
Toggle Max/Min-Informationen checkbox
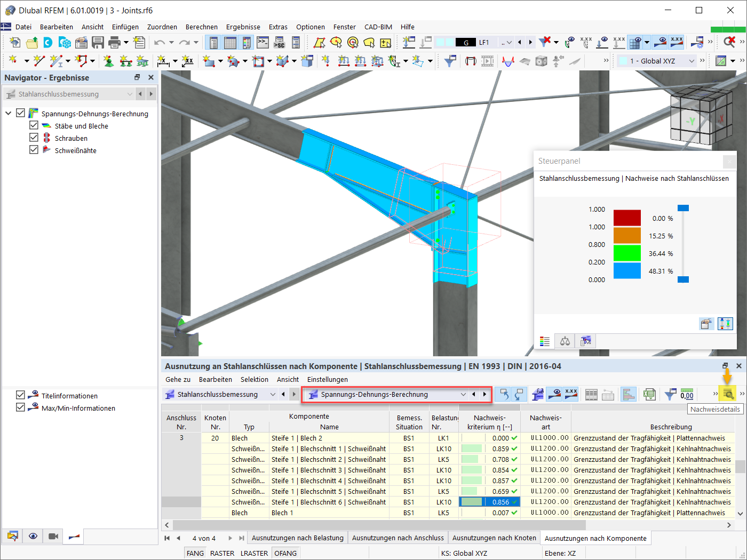[21, 407]
